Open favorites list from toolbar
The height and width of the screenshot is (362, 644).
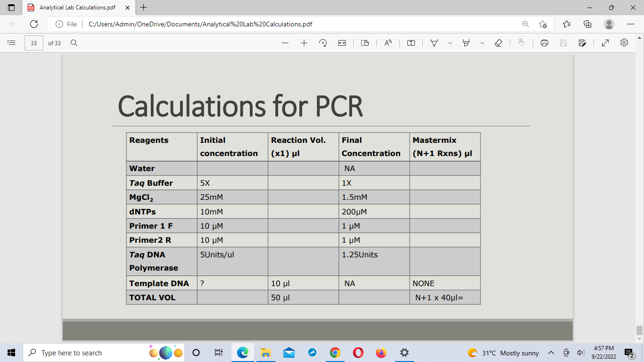pos(566,24)
